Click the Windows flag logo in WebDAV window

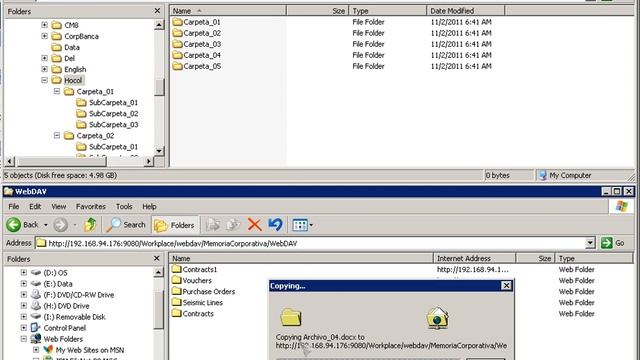pyautogui.click(x=621, y=206)
